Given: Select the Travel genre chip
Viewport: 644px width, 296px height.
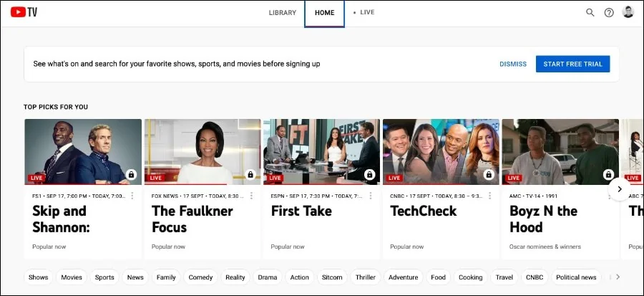Looking at the screenshot, I should [504, 277].
